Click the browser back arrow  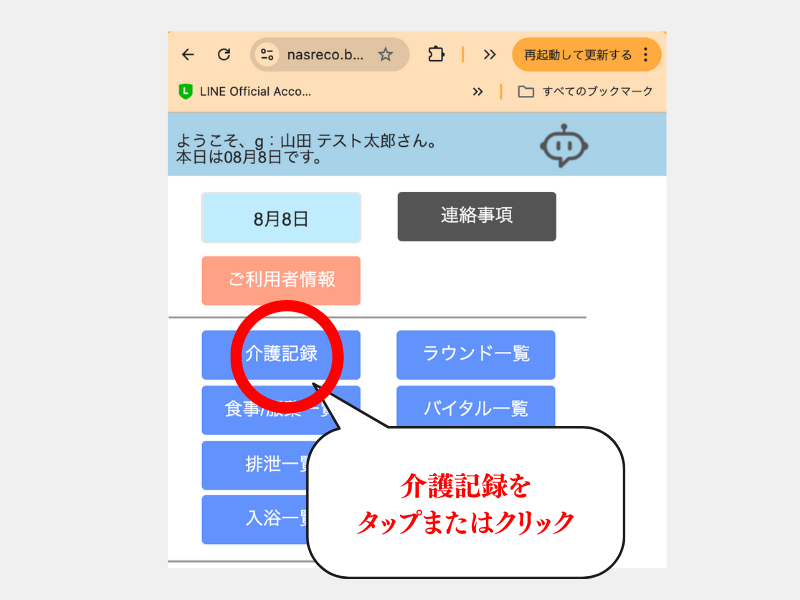point(188,55)
